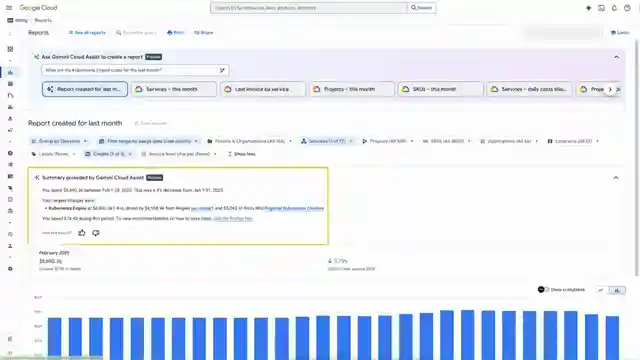Collapse the Gemini summary section
This screenshot has height=360, width=640.
tap(616, 178)
